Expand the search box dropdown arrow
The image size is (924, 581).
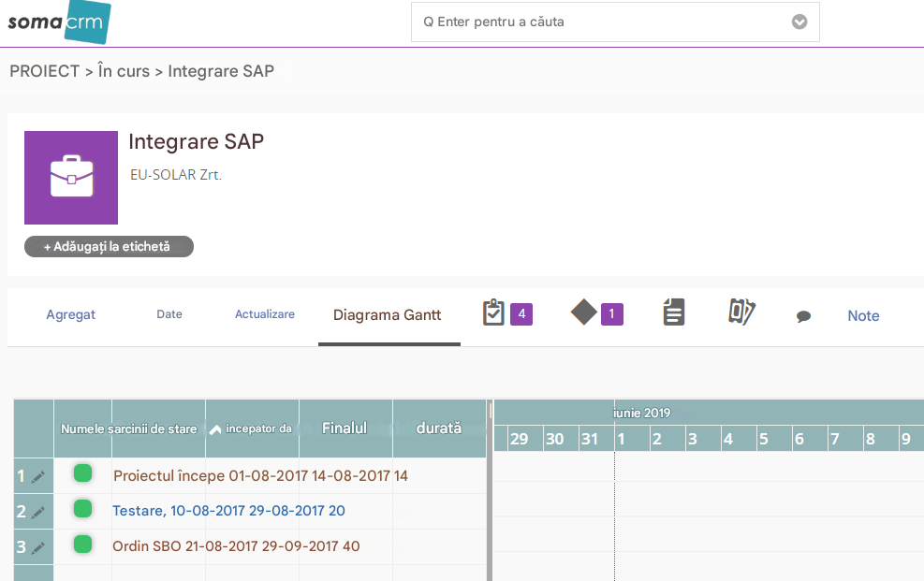[799, 22]
